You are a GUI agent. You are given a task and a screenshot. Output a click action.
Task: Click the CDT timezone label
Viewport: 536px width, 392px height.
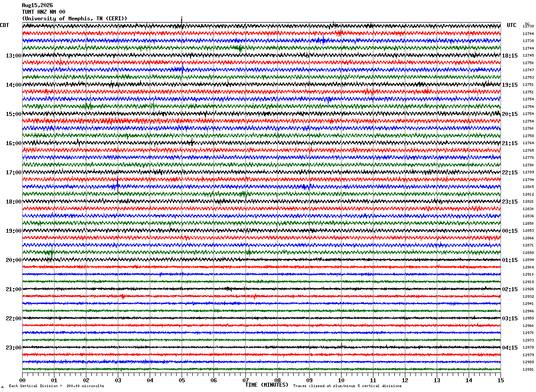pyautogui.click(x=4, y=25)
